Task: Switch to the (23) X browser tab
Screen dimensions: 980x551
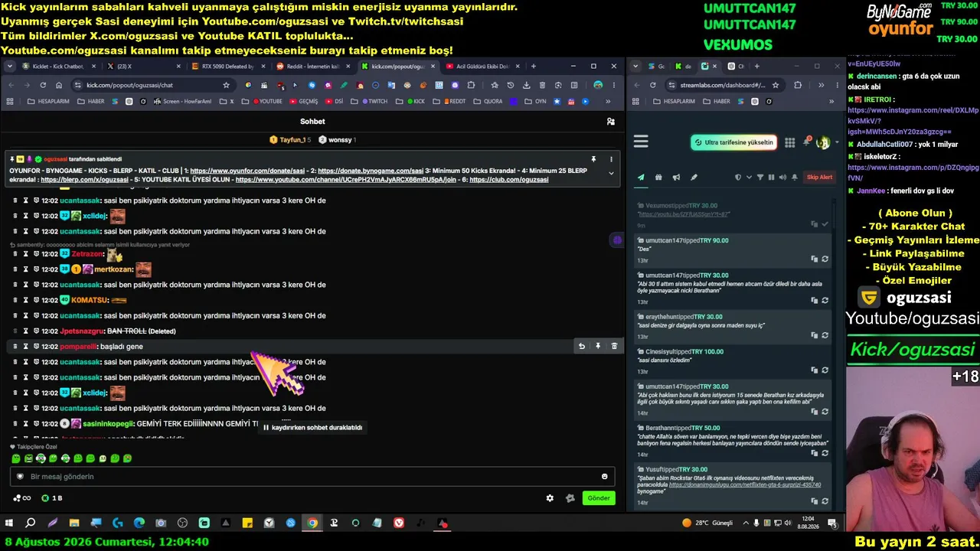Action: point(142,67)
